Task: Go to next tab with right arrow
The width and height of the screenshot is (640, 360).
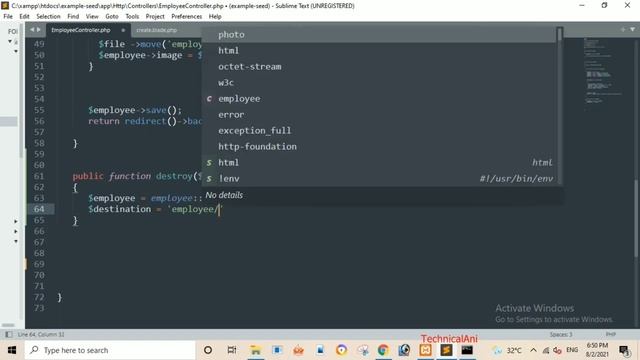Action: [x=39, y=29]
